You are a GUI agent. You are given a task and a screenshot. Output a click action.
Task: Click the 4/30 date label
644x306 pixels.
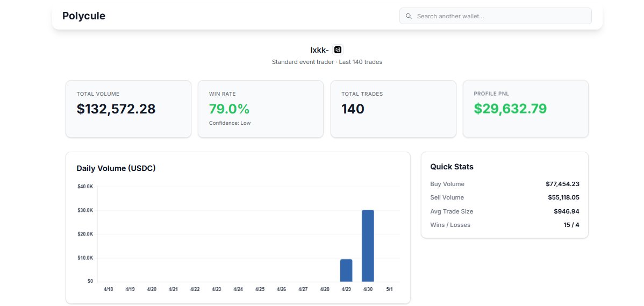click(x=368, y=289)
